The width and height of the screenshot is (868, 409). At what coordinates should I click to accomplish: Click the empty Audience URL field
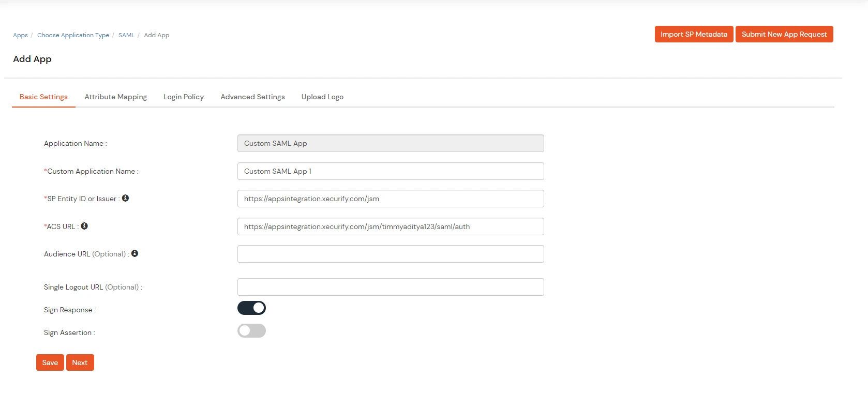click(391, 254)
